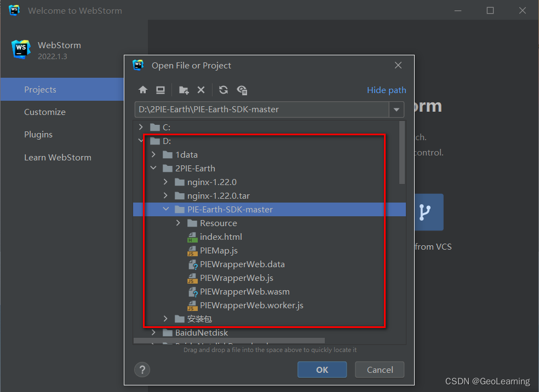Click the path input field
This screenshot has height=392, width=539.
coord(262,109)
